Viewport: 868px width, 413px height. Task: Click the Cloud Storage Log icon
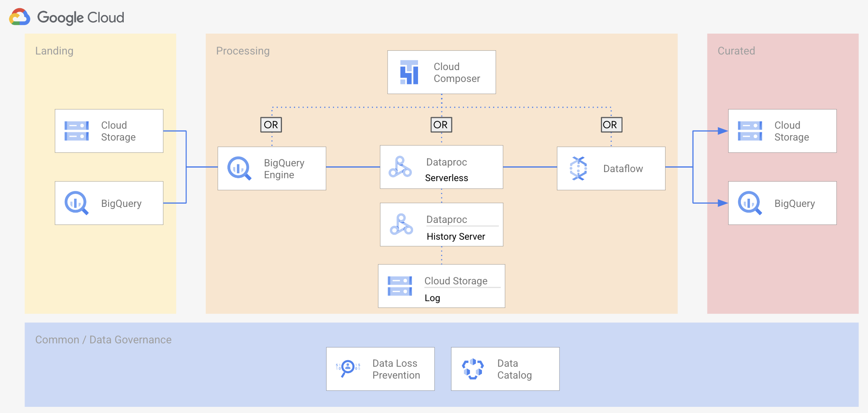[x=400, y=286]
